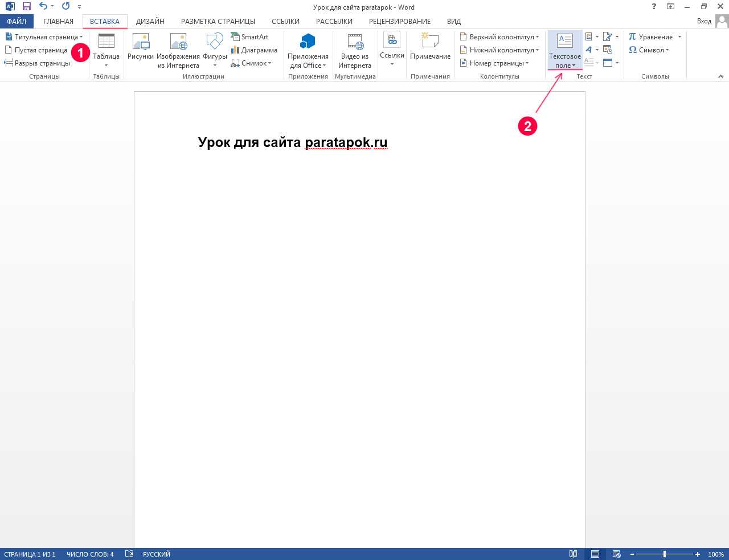Zoom out with the minus button

pyautogui.click(x=632, y=554)
